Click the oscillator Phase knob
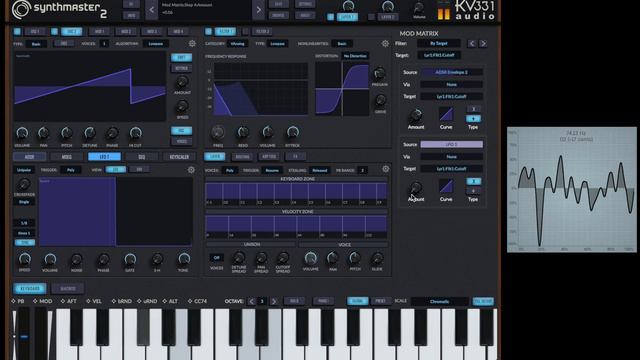640x360 pixels. click(112, 133)
